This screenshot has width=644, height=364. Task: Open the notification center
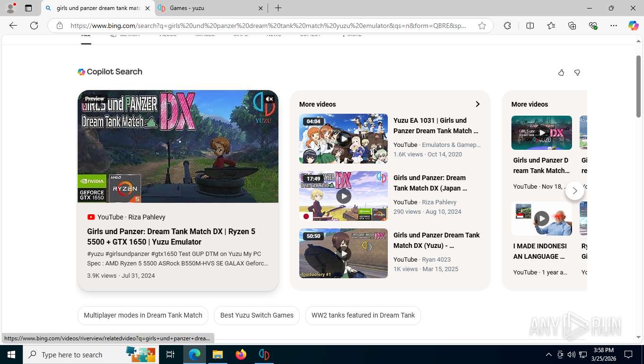[628, 355]
